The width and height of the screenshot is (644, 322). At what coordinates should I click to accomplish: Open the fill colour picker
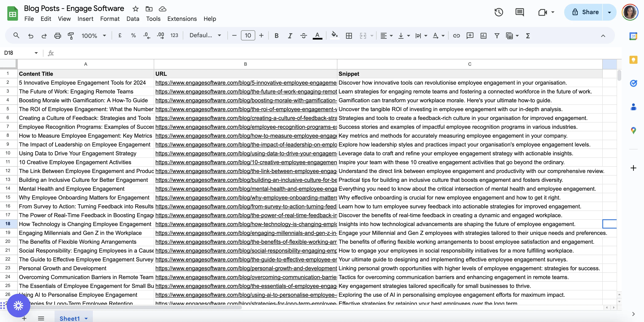[x=334, y=35]
